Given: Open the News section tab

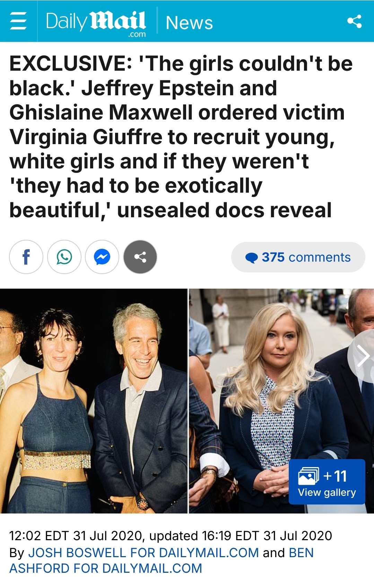Looking at the screenshot, I should [189, 23].
